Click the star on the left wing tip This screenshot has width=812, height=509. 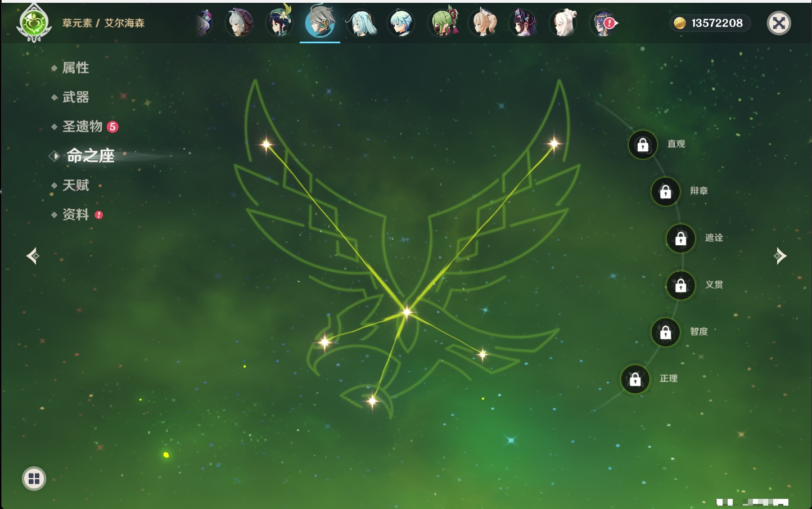coord(267,145)
